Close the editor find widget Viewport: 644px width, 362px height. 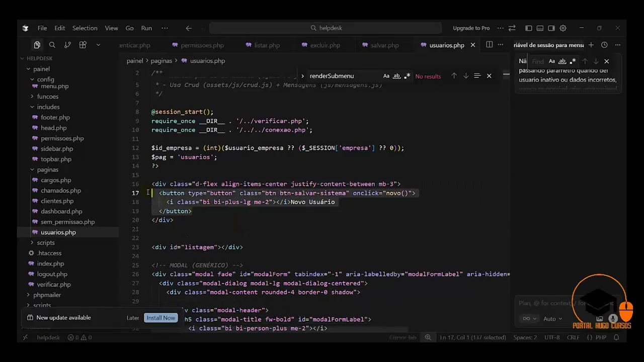(x=489, y=76)
